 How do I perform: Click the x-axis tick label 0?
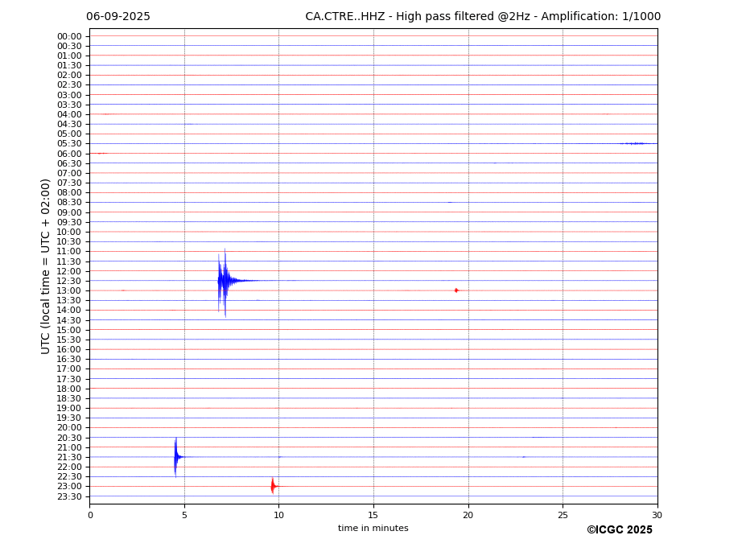90,515
